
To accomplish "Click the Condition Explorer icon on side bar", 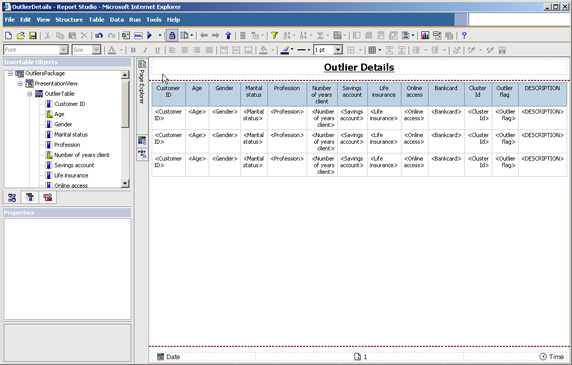I will (142, 154).
